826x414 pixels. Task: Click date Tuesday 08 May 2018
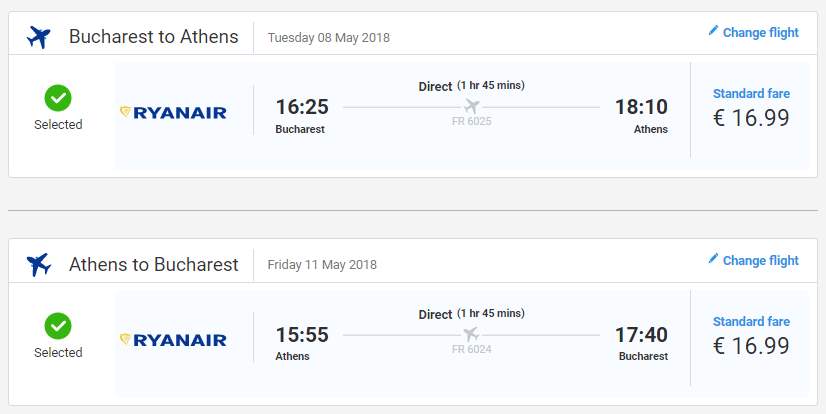[x=329, y=38]
